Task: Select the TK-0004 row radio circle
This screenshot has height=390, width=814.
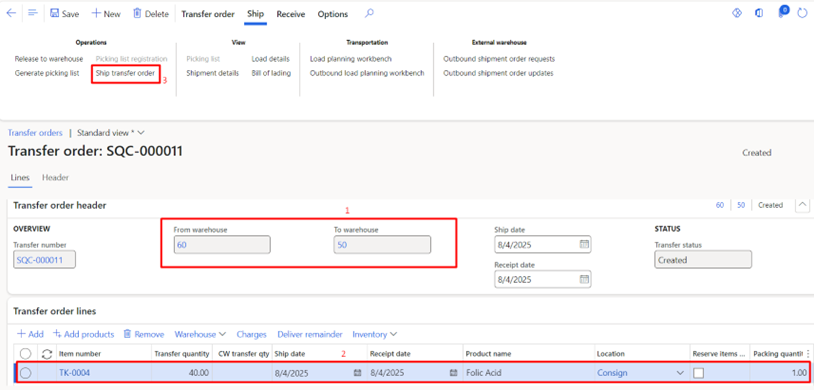Action: (25, 372)
